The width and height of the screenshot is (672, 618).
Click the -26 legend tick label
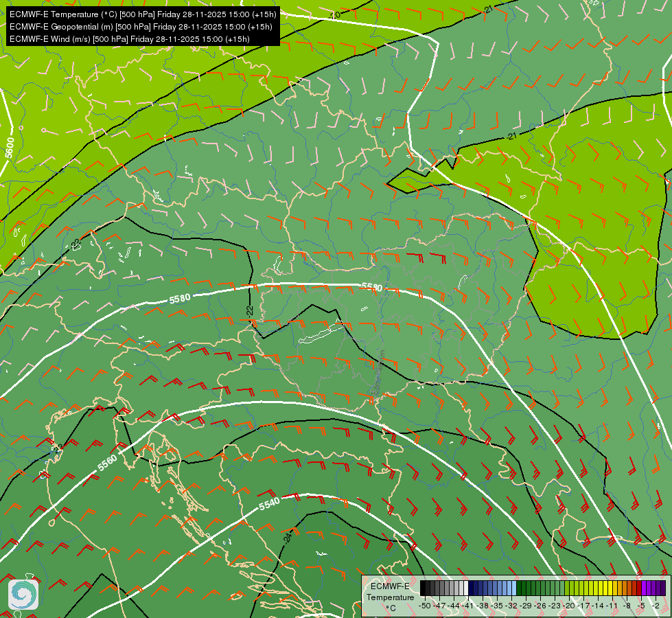tap(540, 606)
